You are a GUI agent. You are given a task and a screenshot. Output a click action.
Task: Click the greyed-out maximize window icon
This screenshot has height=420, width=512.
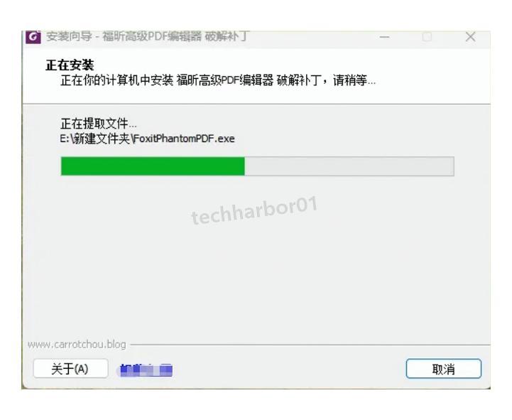click(x=427, y=37)
